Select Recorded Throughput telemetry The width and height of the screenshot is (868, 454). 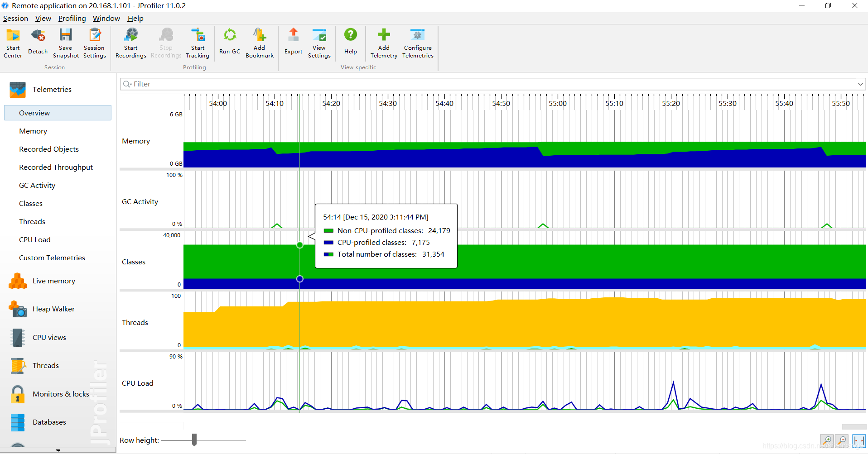click(56, 167)
